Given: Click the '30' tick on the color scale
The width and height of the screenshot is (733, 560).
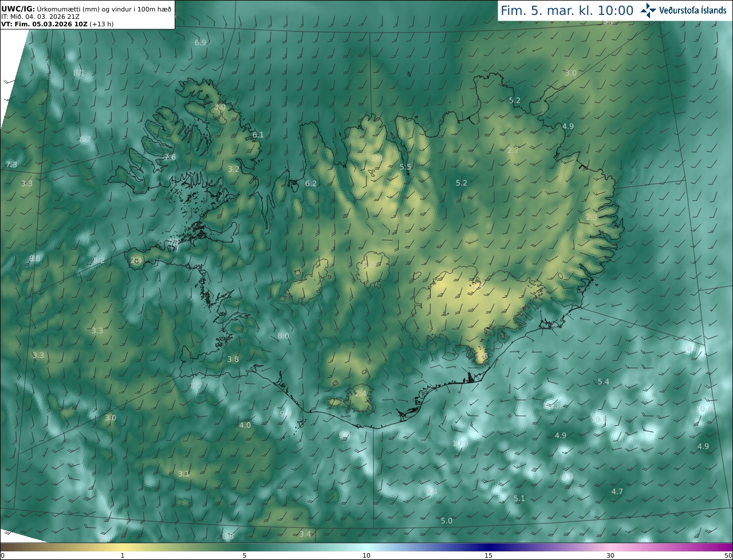Looking at the screenshot, I should 610,555.
